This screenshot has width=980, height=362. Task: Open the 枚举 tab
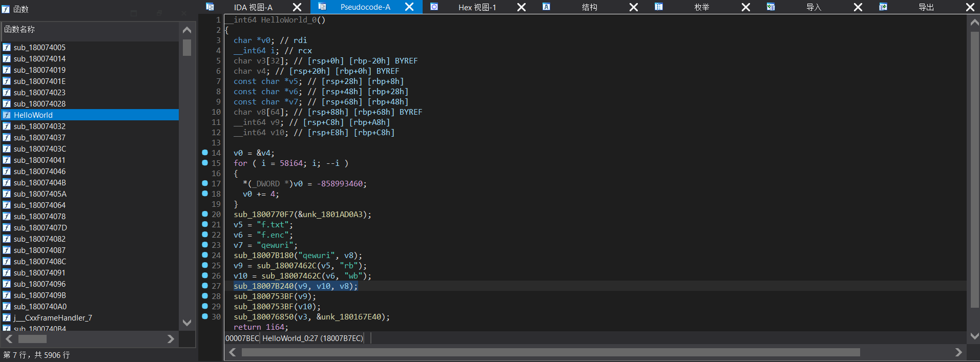tap(701, 7)
